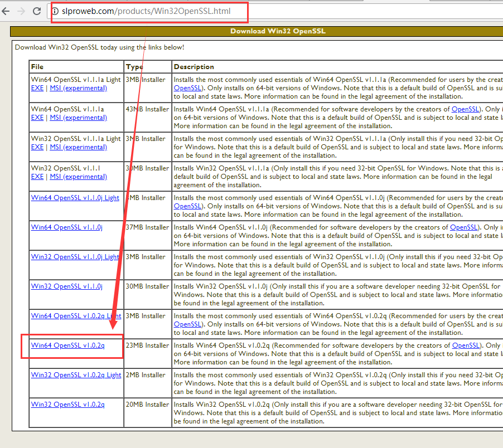Click MSI (experimental) under Win32 OpenSSL v1.1.1

(x=78, y=177)
